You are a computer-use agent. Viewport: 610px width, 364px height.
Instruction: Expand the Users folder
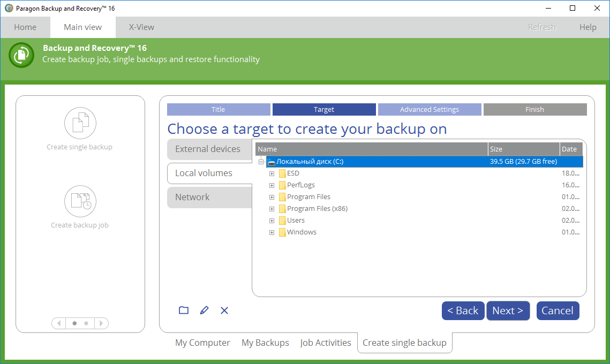pos(272,221)
